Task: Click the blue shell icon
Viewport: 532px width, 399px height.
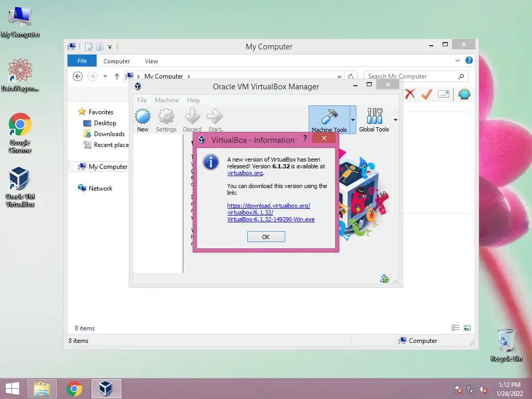Action: click(x=464, y=94)
